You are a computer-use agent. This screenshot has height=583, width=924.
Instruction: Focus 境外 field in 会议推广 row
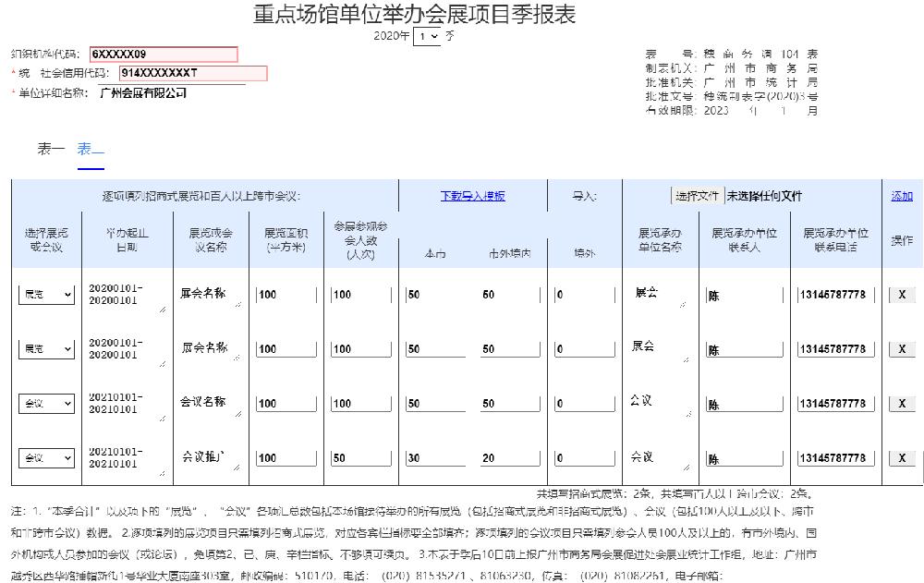(x=585, y=458)
